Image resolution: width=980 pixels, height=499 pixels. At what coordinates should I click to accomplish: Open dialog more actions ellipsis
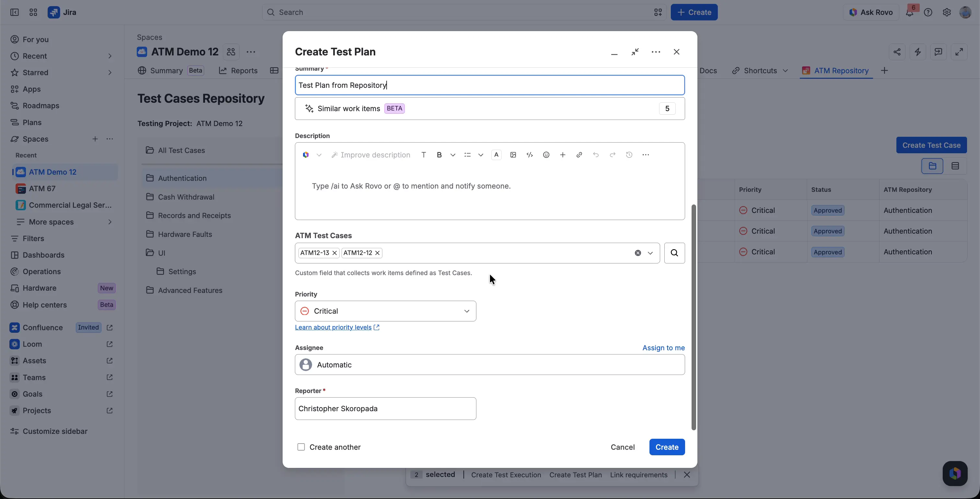(x=656, y=52)
